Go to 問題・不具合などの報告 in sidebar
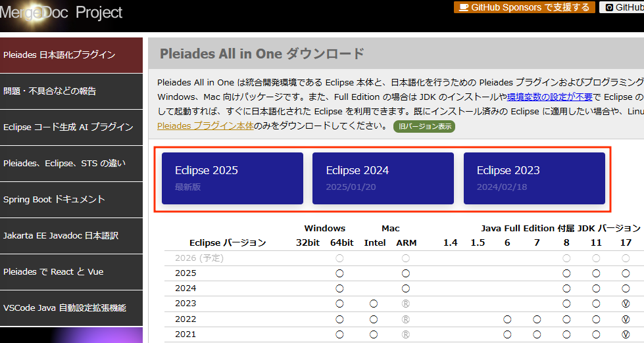644x343 pixels. 71,91
